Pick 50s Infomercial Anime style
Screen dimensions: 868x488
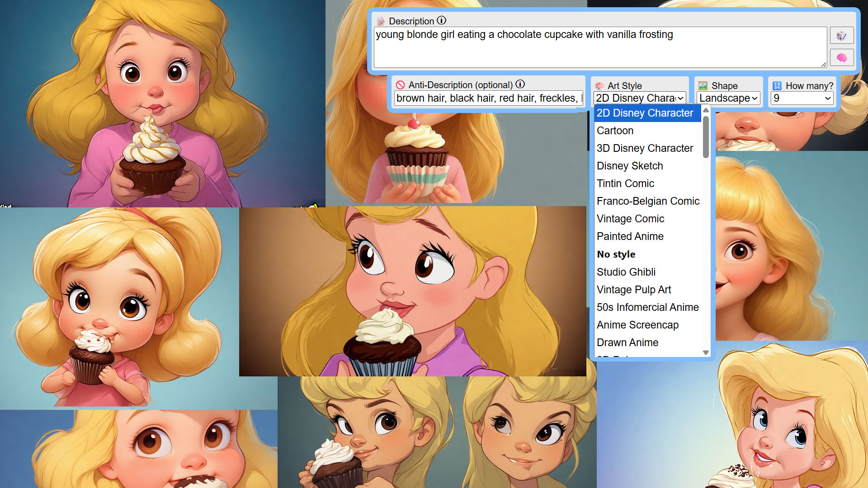[x=647, y=307]
